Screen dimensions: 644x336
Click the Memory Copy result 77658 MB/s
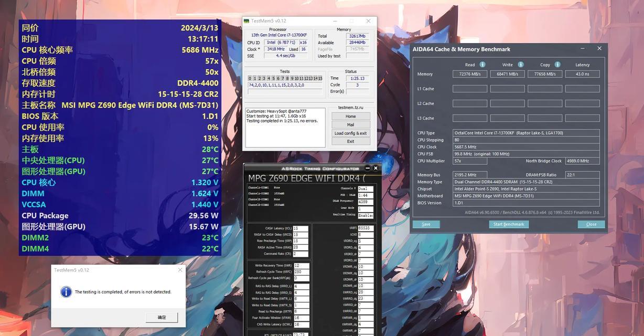pos(545,74)
